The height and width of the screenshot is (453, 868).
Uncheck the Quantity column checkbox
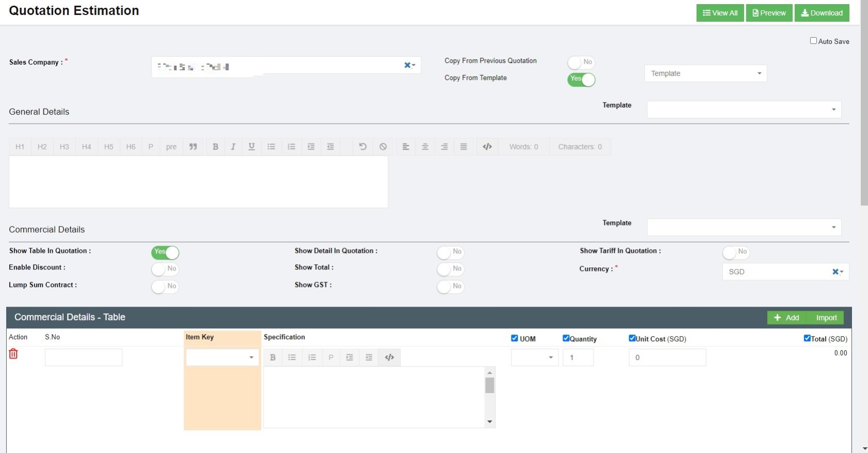(566, 338)
